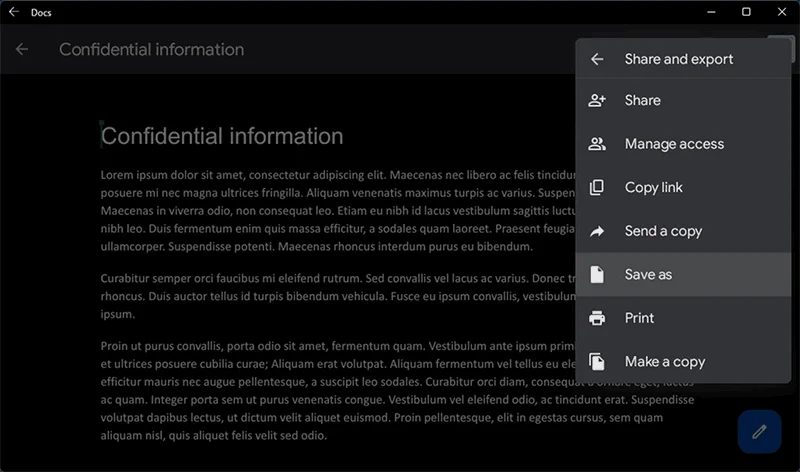
Task: Click the Copy link icon
Action: click(596, 187)
